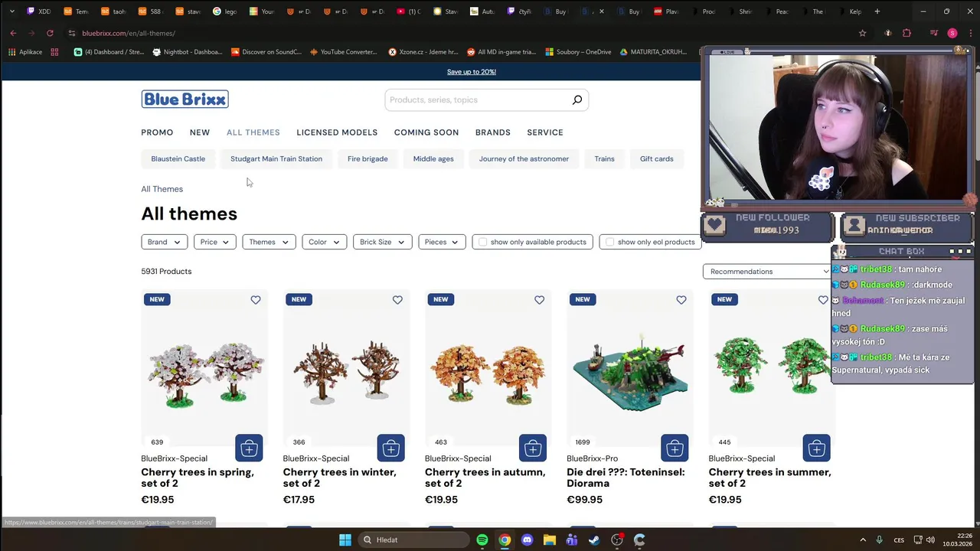980x551 pixels.
Task: Toggle show only eol products checkbox
Action: coord(609,242)
